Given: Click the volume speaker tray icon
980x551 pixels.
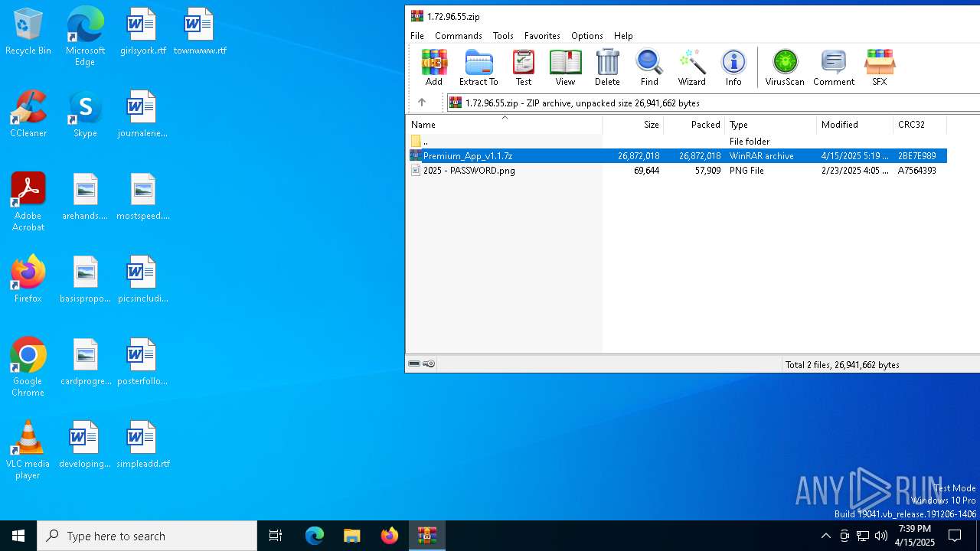Looking at the screenshot, I should 881,536.
